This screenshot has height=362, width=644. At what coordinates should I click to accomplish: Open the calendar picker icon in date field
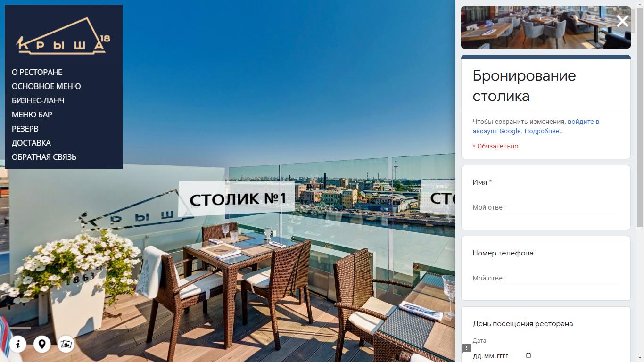pyautogui.click(x=528, y=355)
